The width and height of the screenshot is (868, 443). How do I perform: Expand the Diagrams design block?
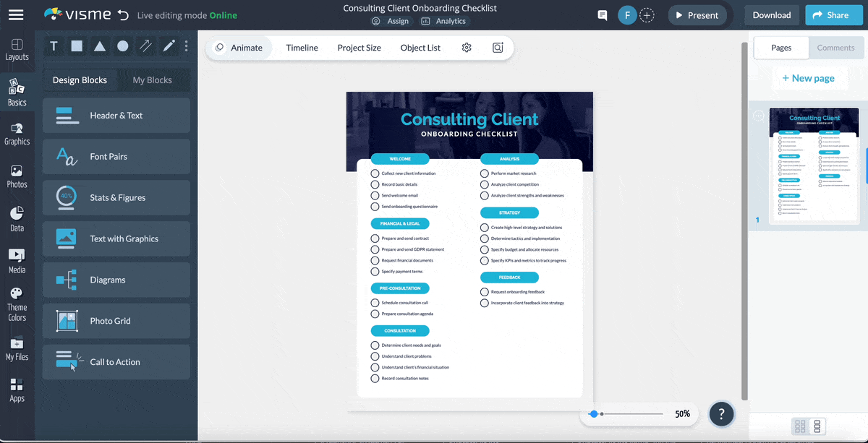click(116, 280)
